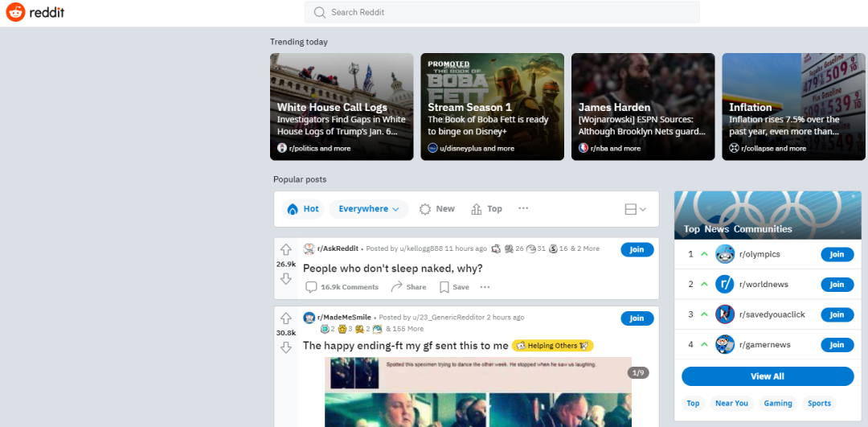
Task: Save the AskReddit post
Action: [x=454, y=287]
